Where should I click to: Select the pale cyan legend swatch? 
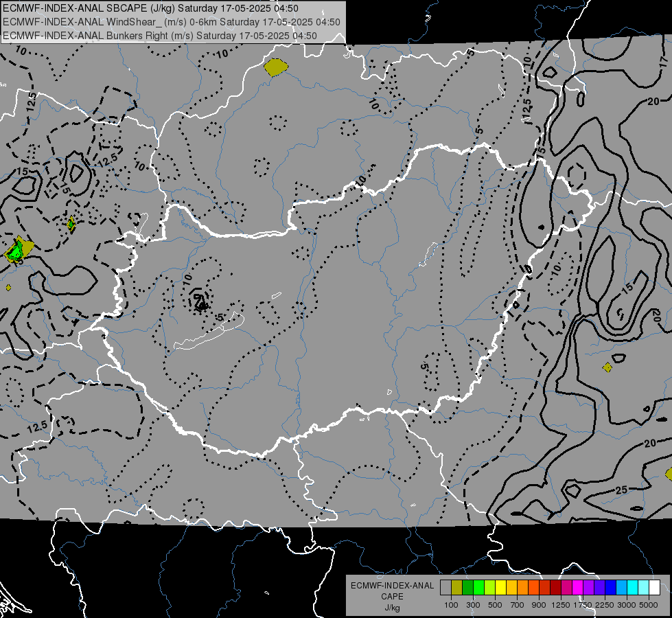(x=643, y=587)
